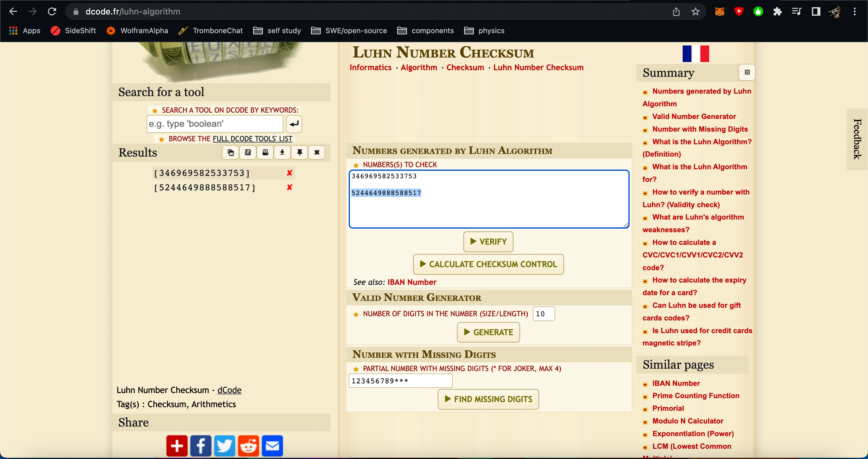Open the self study bookmarks folder
The width and height of the screenshot is (868, 459).
pyautogui.click(x=277, y=31)
